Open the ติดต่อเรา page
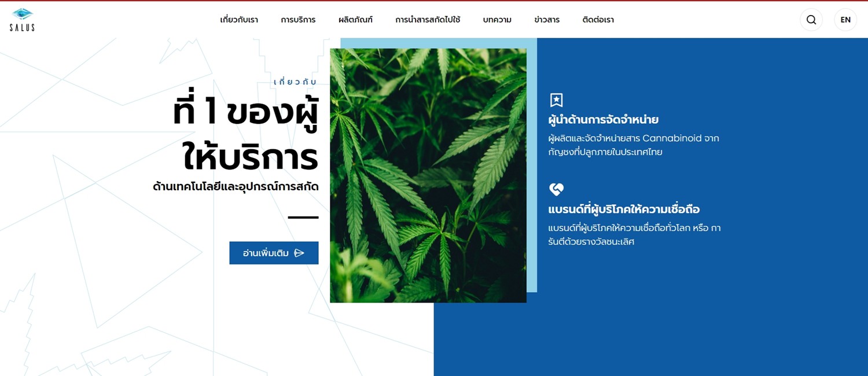 tap(598, 20)
